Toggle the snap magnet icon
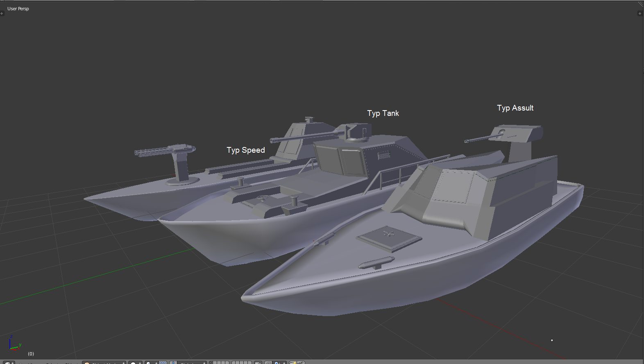The height and width of the screenshot is (364, 644). 277,363
